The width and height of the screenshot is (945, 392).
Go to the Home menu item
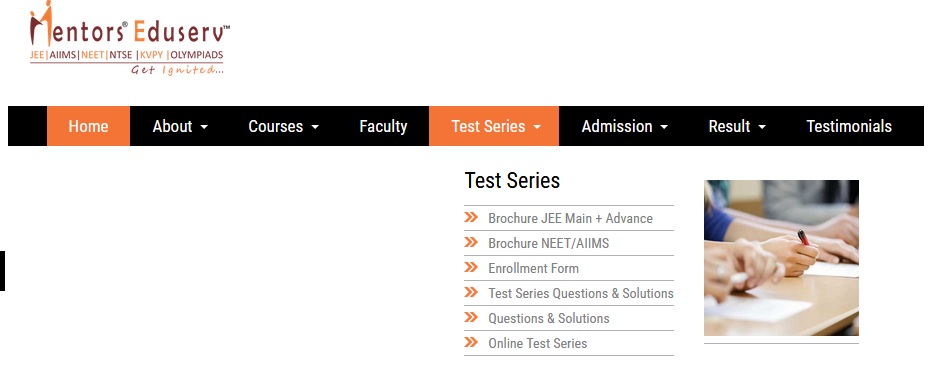click(88, 126)
